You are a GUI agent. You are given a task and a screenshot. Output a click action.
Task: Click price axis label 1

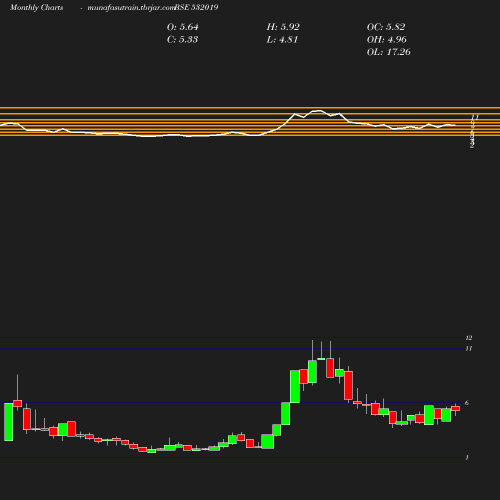[x=467, y=458]
